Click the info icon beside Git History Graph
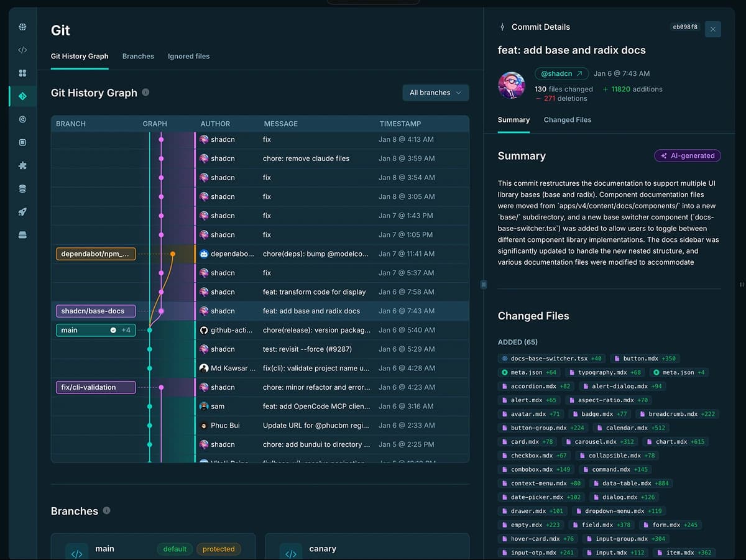This screenshot has width=746, height=560. pyautogui.click(x=145, y=92)
